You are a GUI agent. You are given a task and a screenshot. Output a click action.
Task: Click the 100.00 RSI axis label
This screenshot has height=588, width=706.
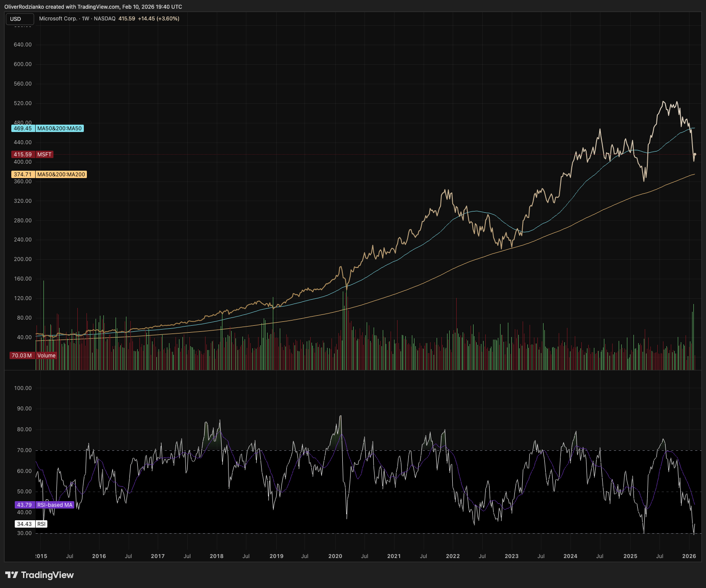point(23,388)
